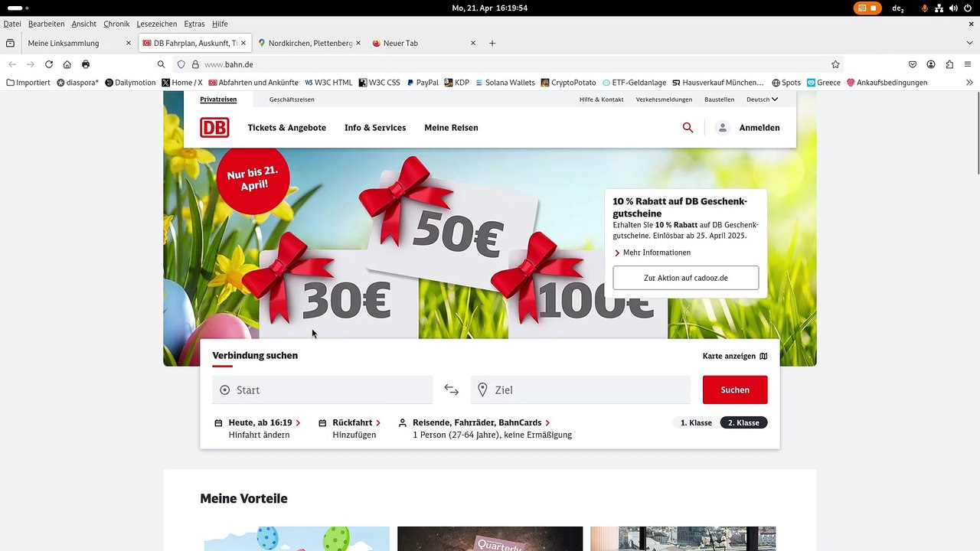Click the microphone icon in system tray
The width and height of the screenshot is (980, 551).
925,8
